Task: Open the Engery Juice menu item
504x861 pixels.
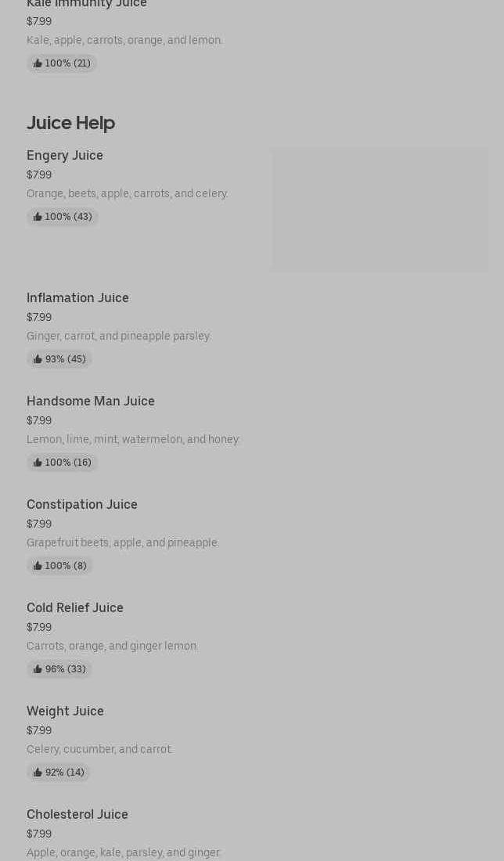Action: pyautogui.click(x=65, y=155)
